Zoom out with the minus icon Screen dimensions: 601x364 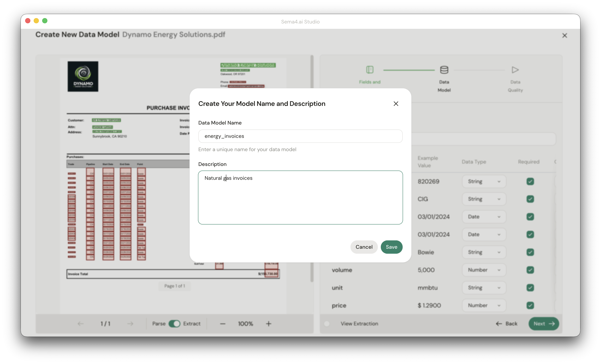(x=222, y=324)
